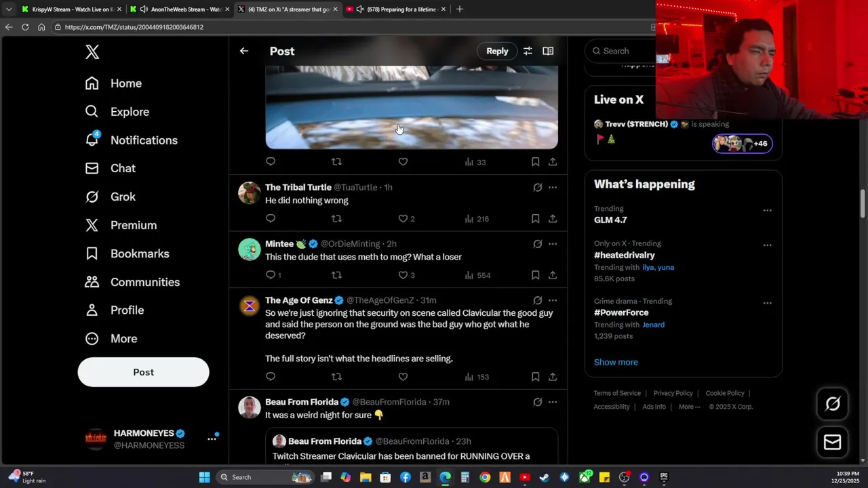Open reply sorting filter icon
The image size is (868, 488).
click(x=528, y=51)
